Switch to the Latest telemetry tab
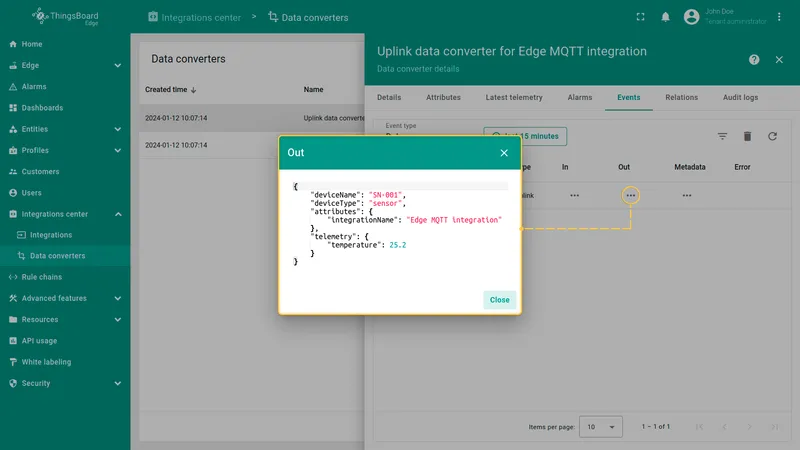 (514, 97)
